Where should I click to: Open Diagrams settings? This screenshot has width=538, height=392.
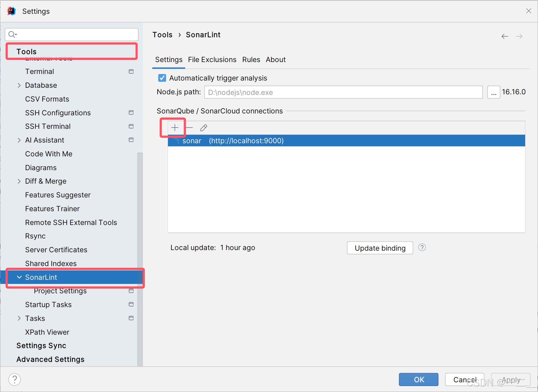(41, 168)
